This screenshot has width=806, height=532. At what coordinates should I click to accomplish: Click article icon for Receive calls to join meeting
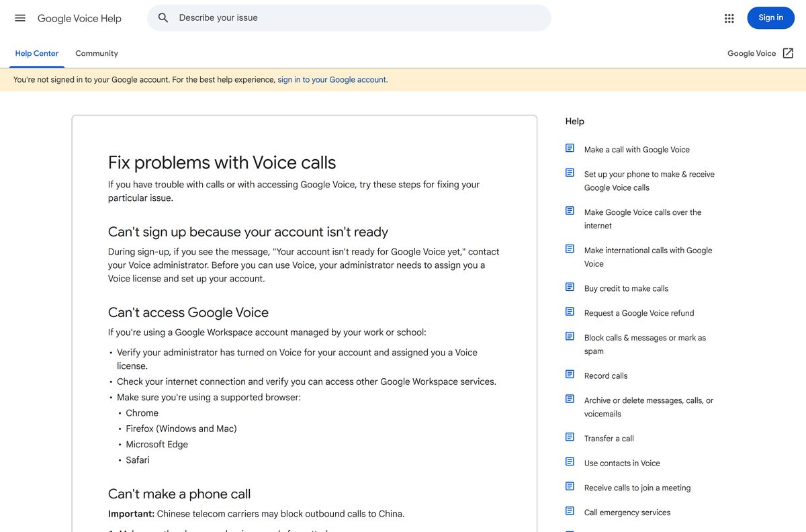(570, 486)
